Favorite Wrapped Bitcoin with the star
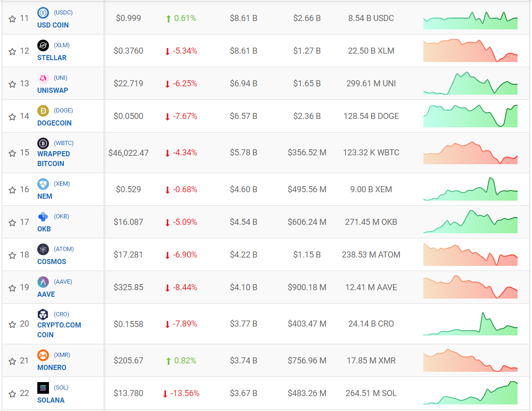The image size is (532, 411). coord(12,153)
